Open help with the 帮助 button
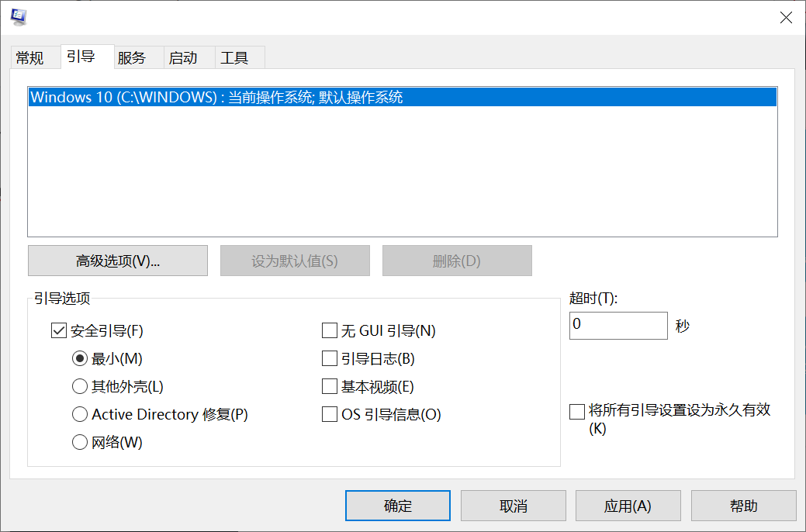This screenshot has width=806, height=532. coord(743,506)
